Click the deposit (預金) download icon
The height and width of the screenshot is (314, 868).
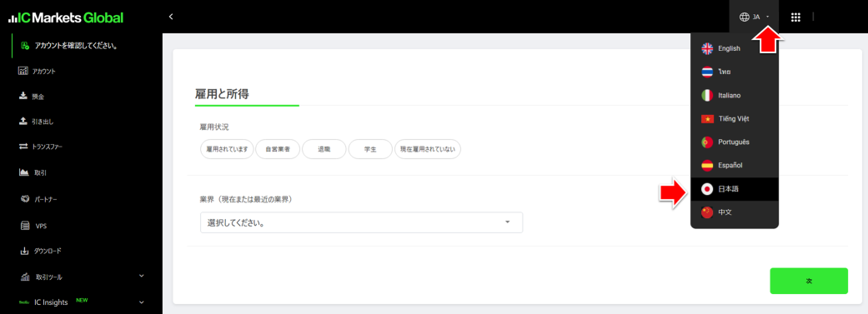coord(23,96)
